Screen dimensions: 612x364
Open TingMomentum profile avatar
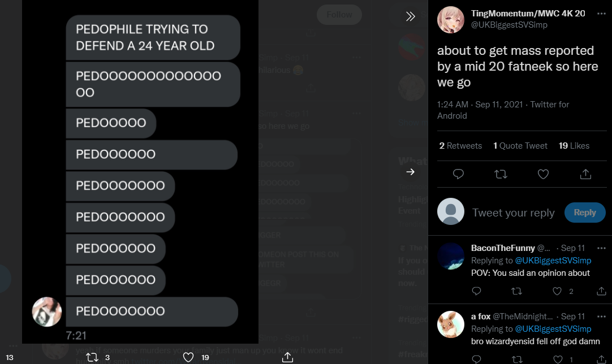tap(451, 20)
